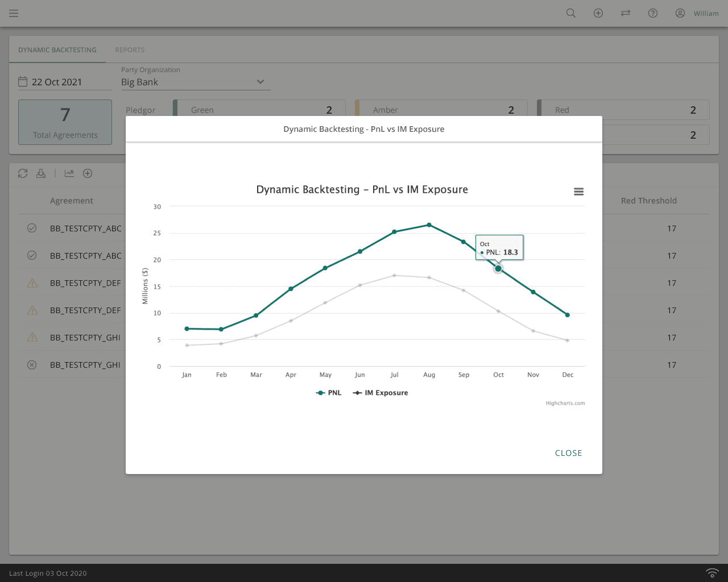Screen dimensions: 728x582
Task: Open the date picker showing 22 Oct 2021
Action: [x=57, y=82]
